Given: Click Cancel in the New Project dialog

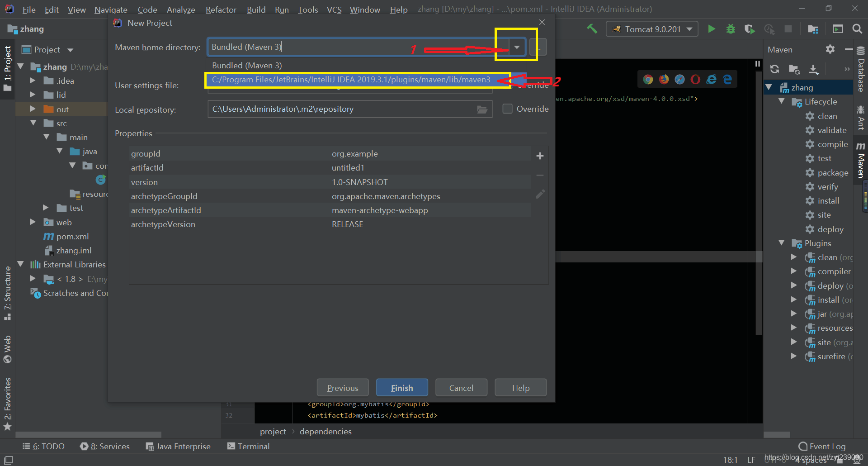Looking at the screenshot, I should click(461, 388).
